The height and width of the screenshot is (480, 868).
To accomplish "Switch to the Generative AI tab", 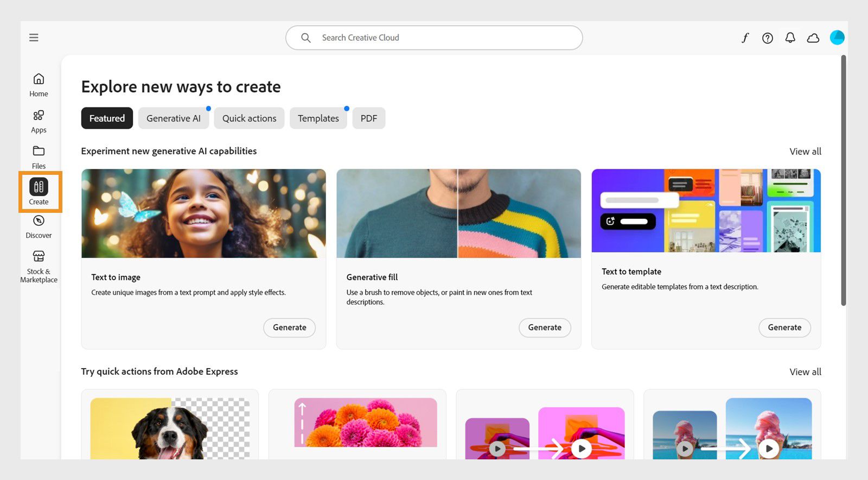I will [174, 118].
